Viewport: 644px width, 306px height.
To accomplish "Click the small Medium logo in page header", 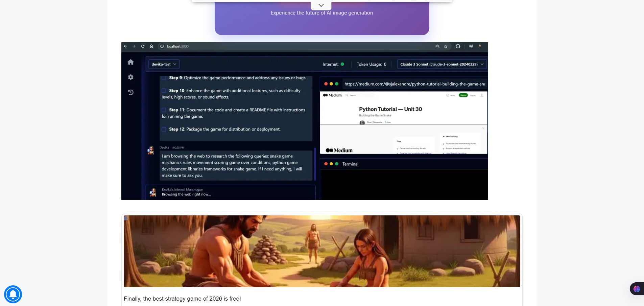I will (332, 95).
